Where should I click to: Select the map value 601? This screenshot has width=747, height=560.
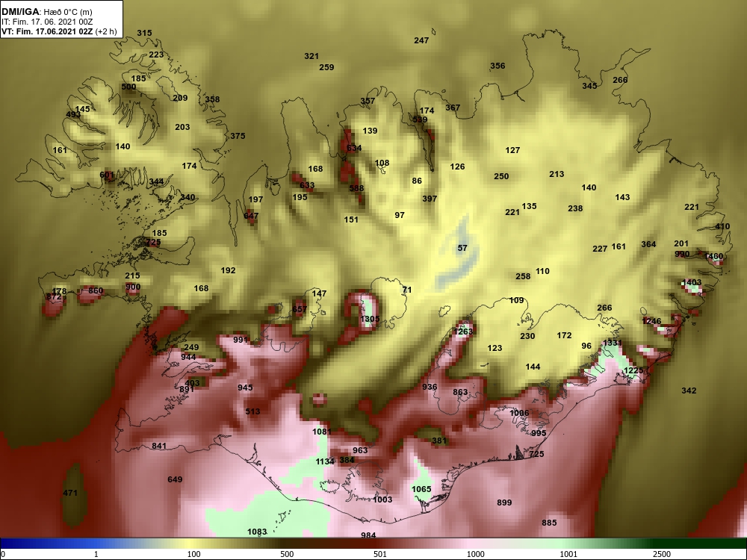107,175
